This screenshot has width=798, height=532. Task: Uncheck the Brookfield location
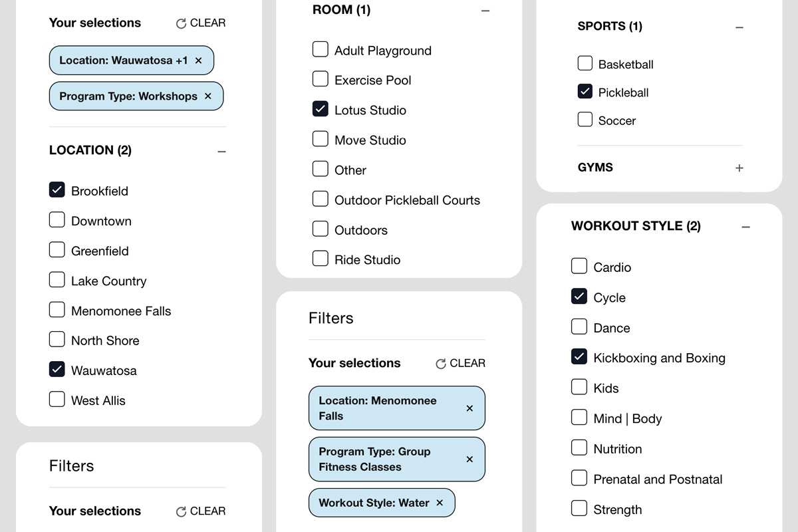57,190
